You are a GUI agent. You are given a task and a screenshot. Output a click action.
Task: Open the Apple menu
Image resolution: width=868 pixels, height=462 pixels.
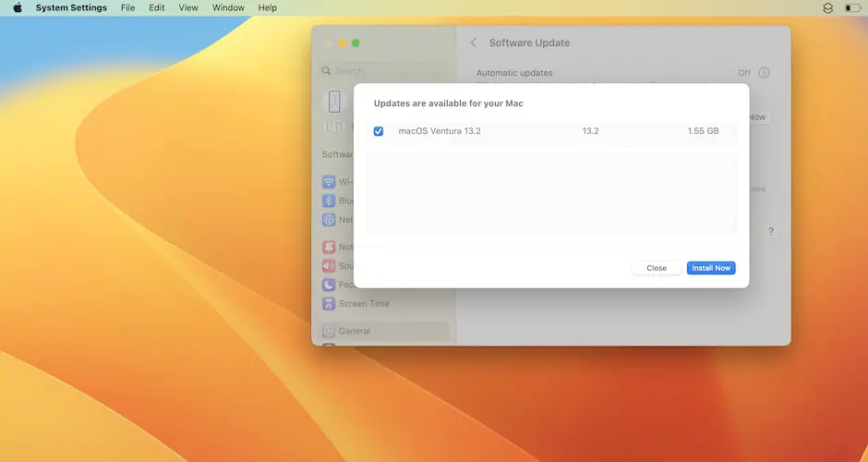point(18,7)
